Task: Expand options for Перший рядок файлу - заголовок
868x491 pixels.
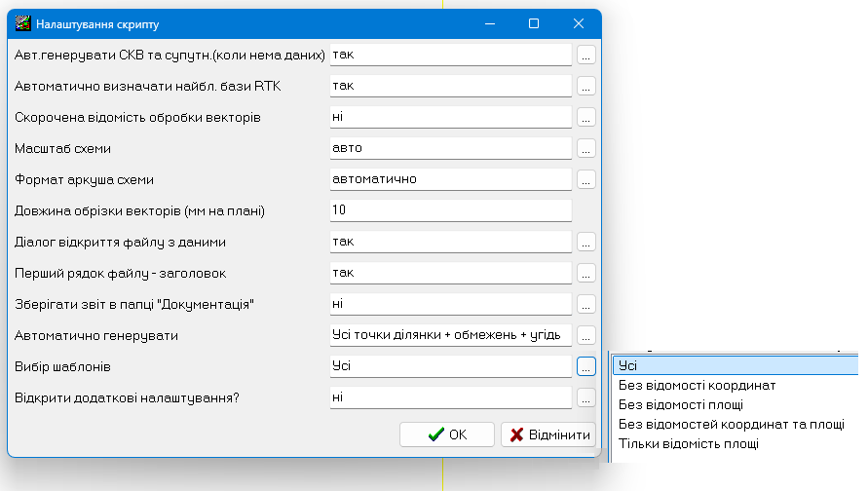Action: click(585, 273)
